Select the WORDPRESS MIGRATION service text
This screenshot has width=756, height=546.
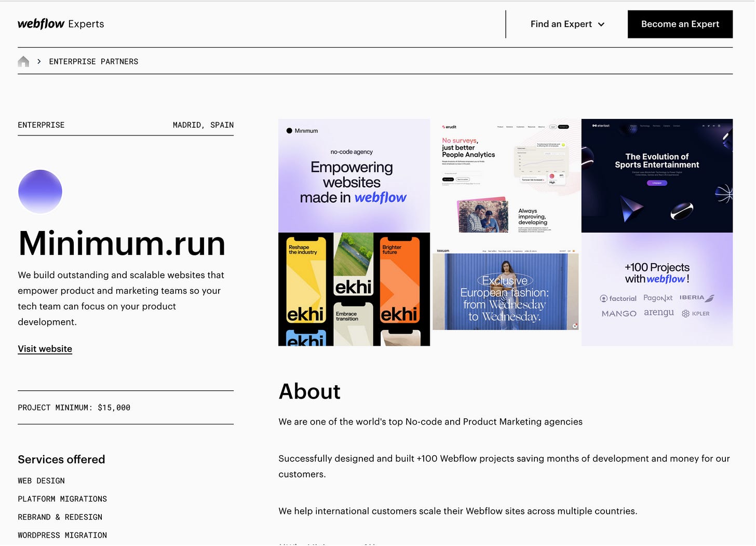pos(62,535)
